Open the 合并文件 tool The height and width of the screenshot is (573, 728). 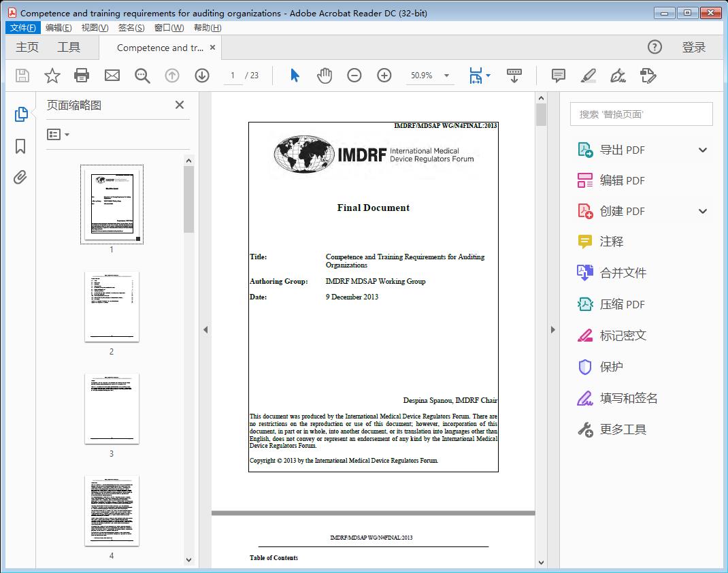[612, 273]
